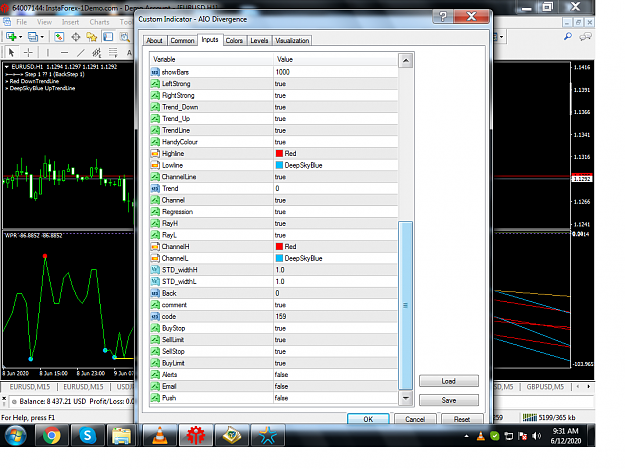Select Lowline DeepSkyBlue color swatch
The image size is (625, 469).
pyautogui.click(x=279, y=165)
